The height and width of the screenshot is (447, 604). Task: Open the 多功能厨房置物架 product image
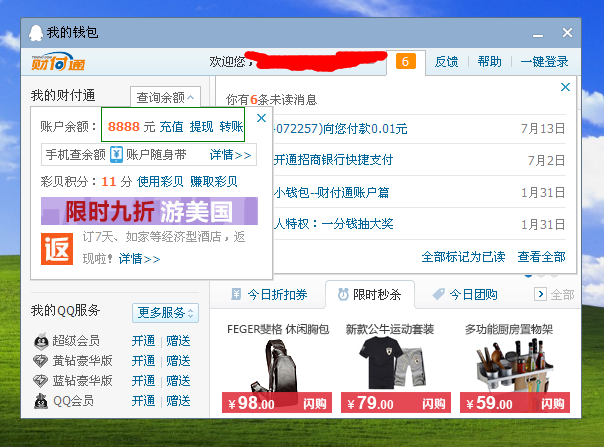pos(515,365)
